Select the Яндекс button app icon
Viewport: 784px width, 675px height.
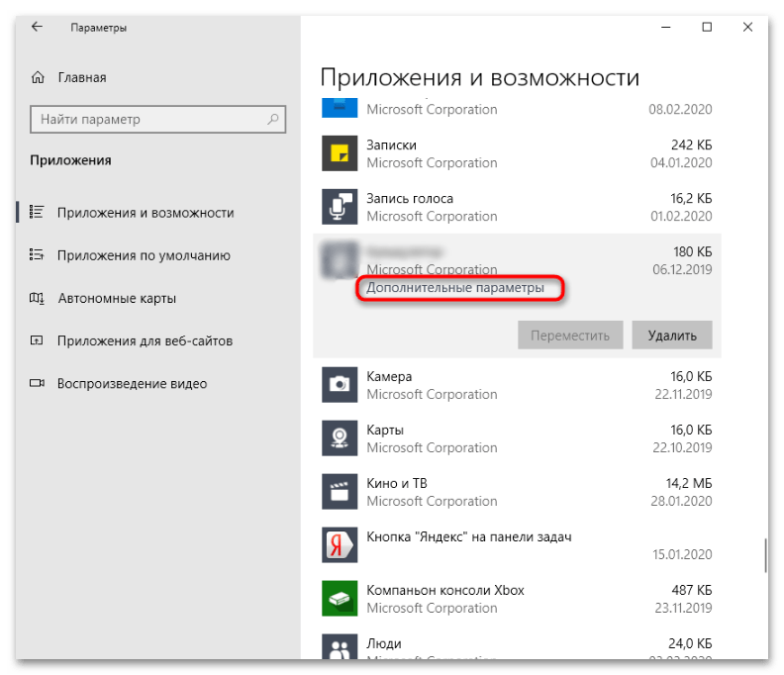point(340,545)
